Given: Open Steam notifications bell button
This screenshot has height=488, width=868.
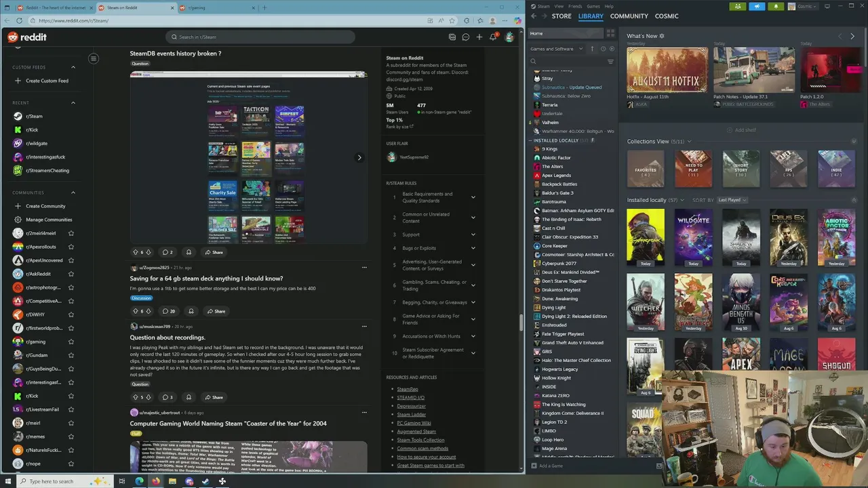Looking at the screenshot, I should (775, 6).
